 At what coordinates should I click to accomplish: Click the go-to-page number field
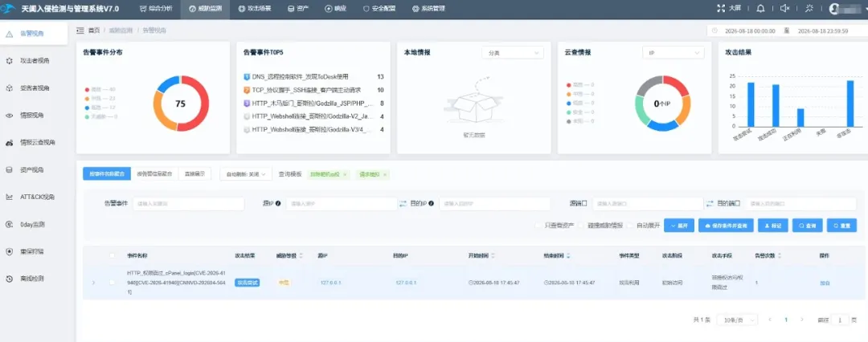pyautogui.click(x=841, y=320)
